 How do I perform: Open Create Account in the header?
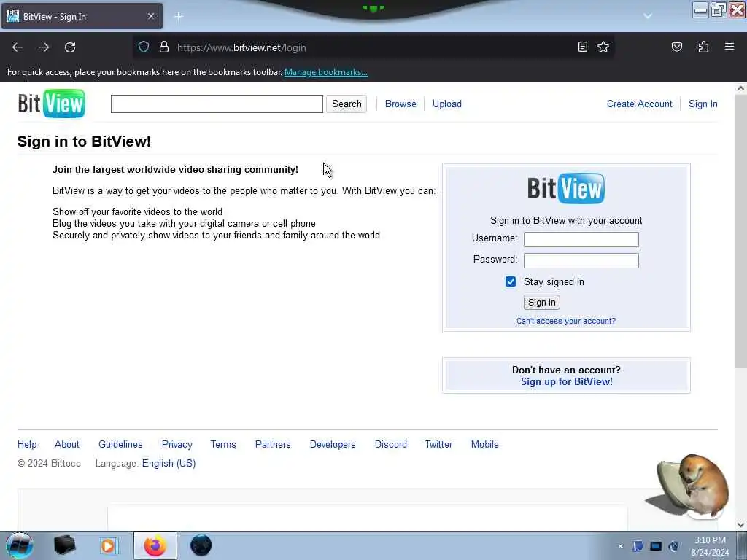639,104
